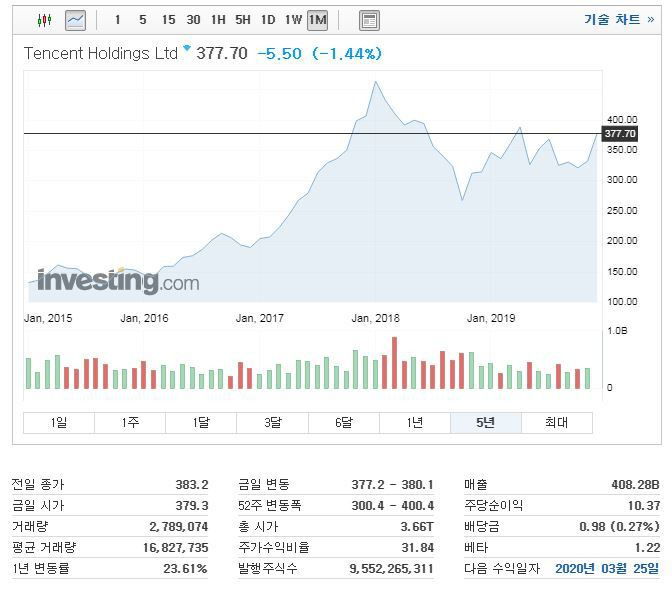This screenshot has height=593, width=672.
Task: Click the 주가수익비율 value 31.84
Action: [417, 548]
